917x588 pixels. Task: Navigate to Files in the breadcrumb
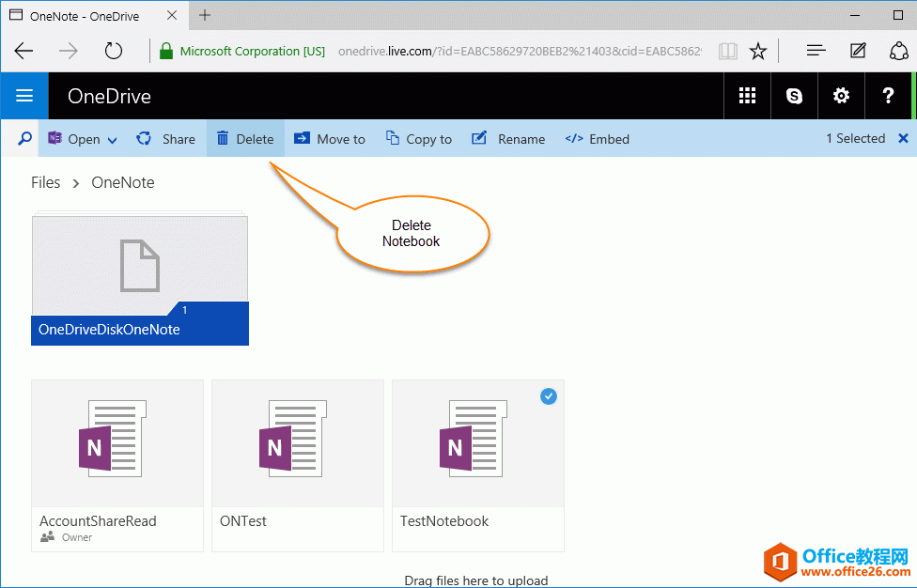pos(45,182)
